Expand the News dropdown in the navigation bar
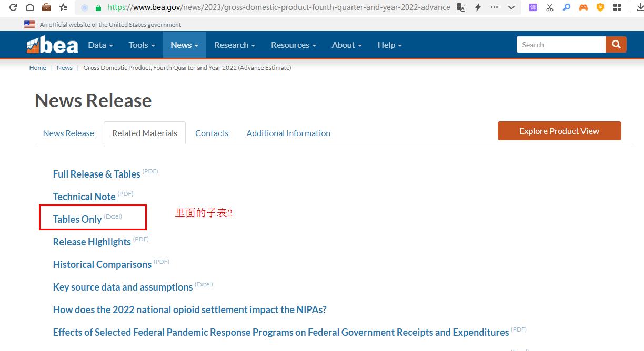 183,45
